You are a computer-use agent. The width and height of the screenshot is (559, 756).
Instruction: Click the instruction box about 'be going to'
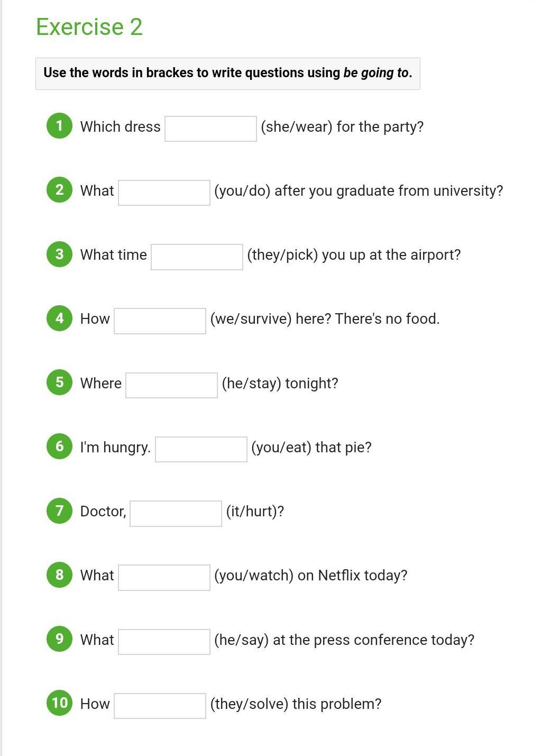(x=228, y=74)
